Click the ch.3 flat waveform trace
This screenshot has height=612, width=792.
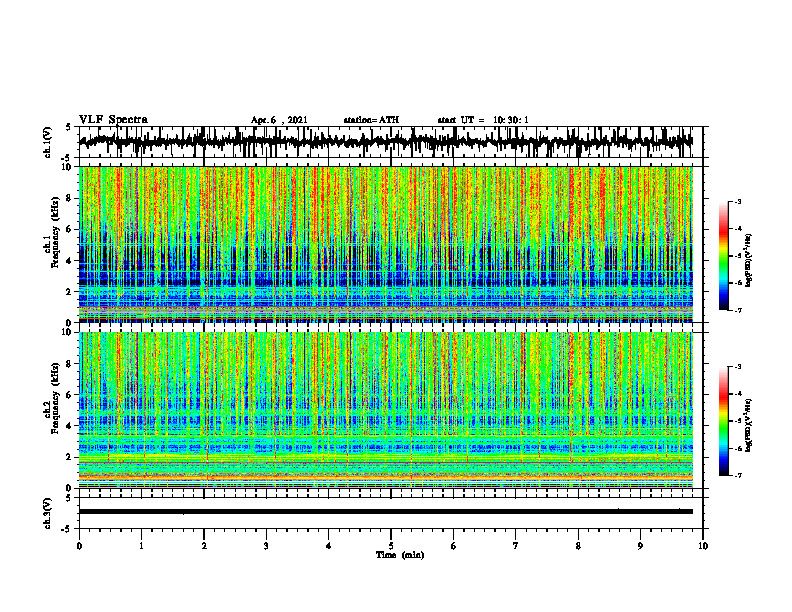point(386,512)
